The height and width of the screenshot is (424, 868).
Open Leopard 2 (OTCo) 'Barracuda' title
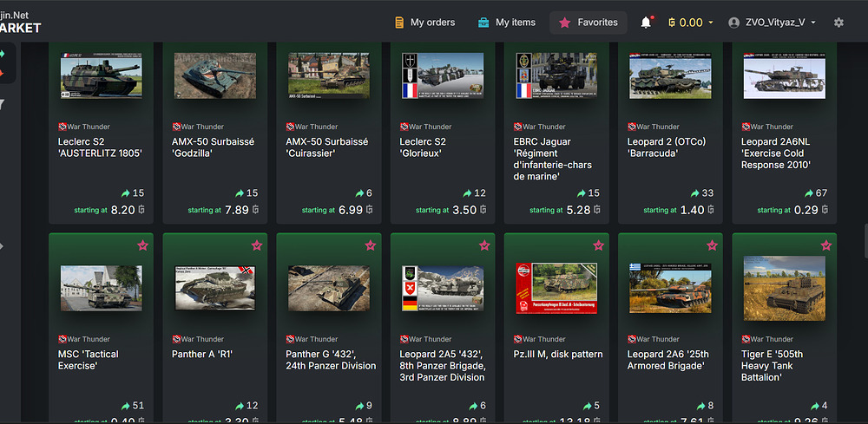(667, 147)
